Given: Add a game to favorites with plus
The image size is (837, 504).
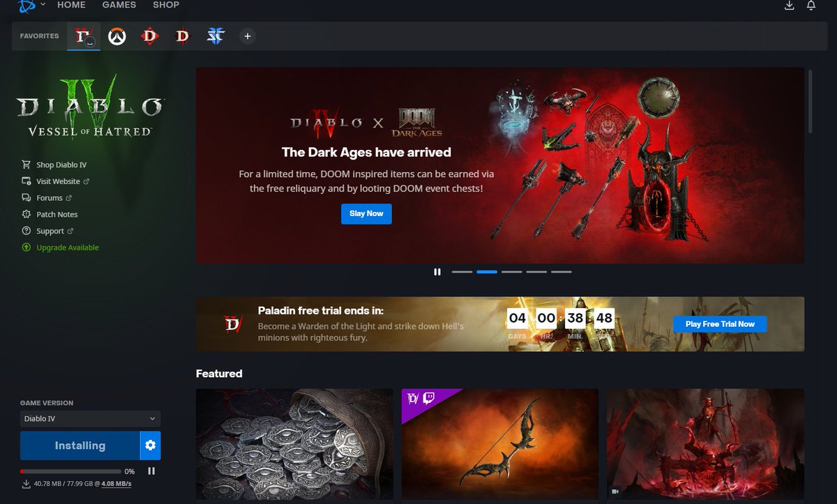Looking at the screenshot, I should tap(247, 36).
